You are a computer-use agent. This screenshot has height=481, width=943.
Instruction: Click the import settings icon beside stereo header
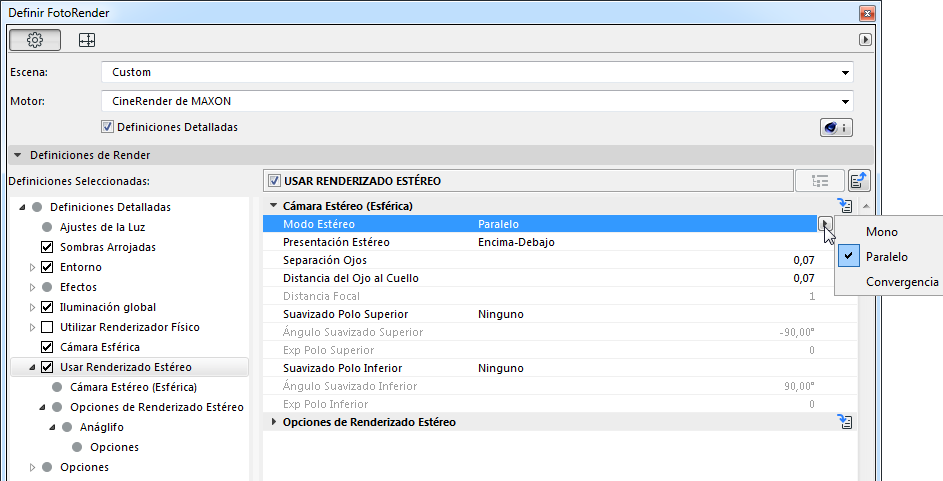[x=859, y=181]
